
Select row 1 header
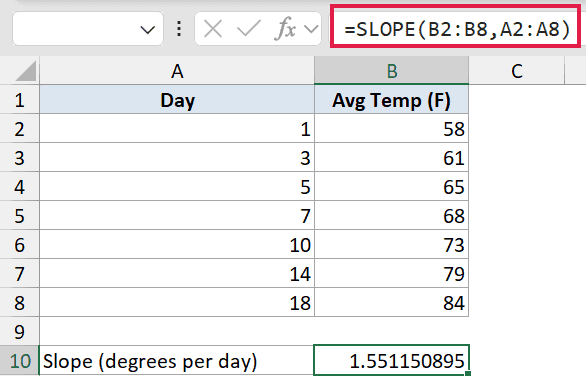coord(19,100)
